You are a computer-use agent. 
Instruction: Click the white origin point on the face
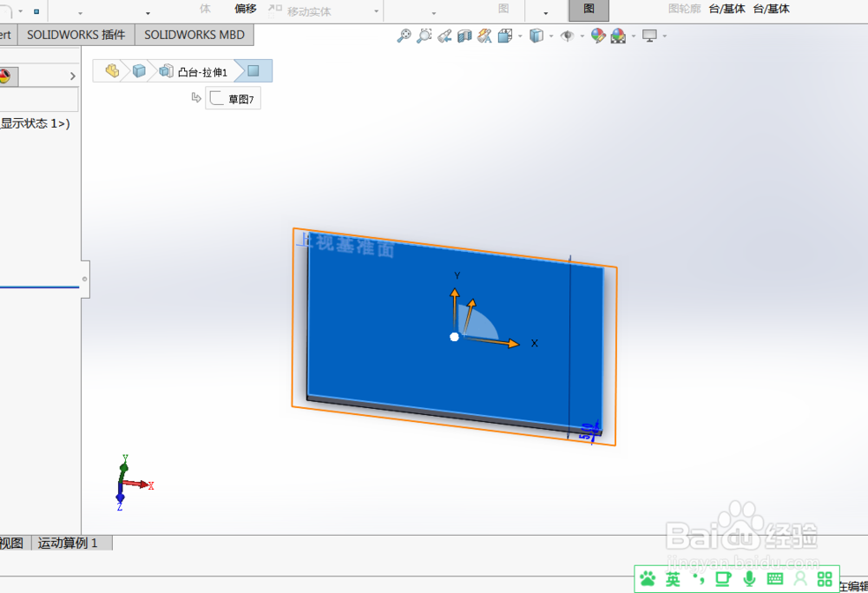click(455, 337)
